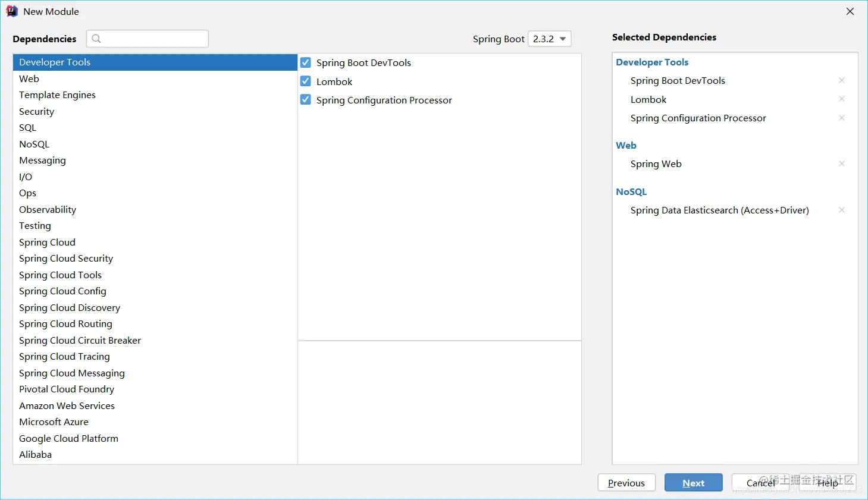Select the SQL category
Screen dimensions: 868x500
pos(155,128)
